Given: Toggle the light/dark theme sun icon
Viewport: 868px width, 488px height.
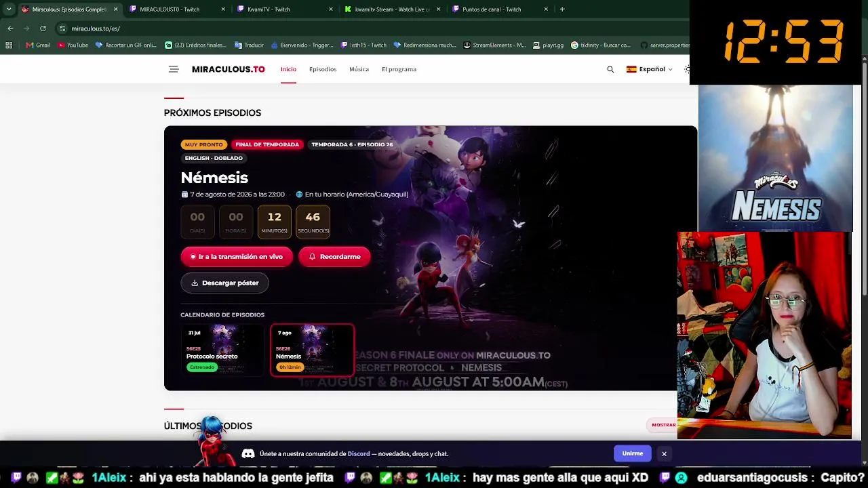Looking at the screenshot, I should coord(687,69).
